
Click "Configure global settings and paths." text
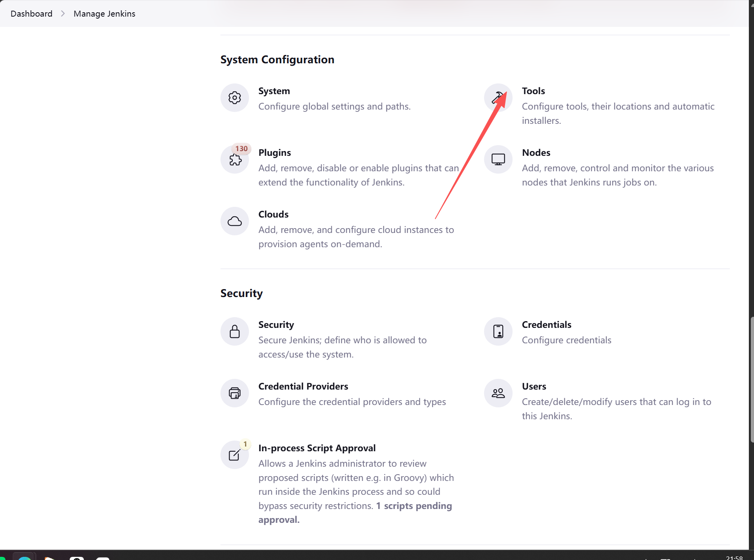(x=334, y=106)
